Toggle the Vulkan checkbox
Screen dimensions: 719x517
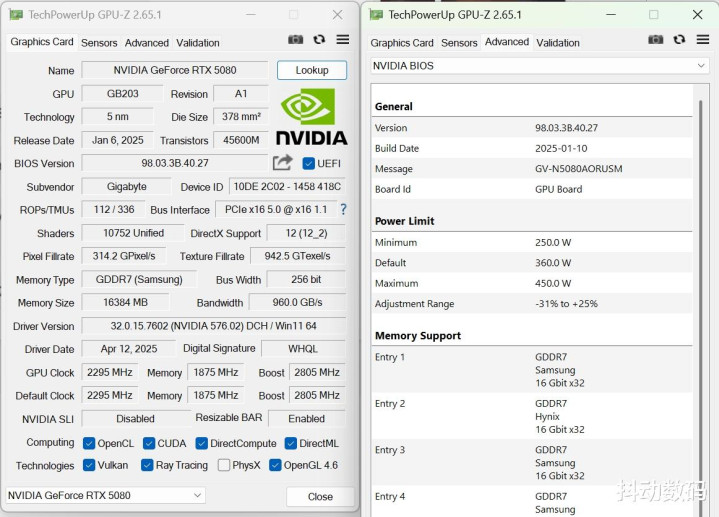pyautogui.click(x=89, y=465)
